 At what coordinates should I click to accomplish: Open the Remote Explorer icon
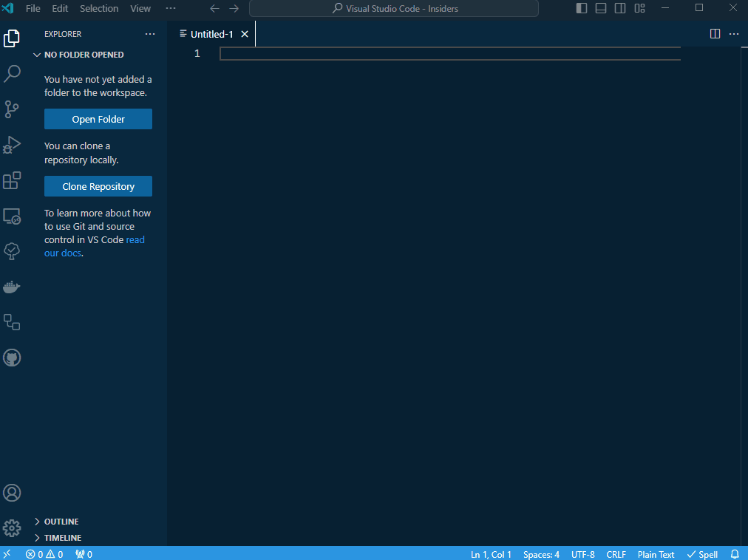[x=11, y=216]
